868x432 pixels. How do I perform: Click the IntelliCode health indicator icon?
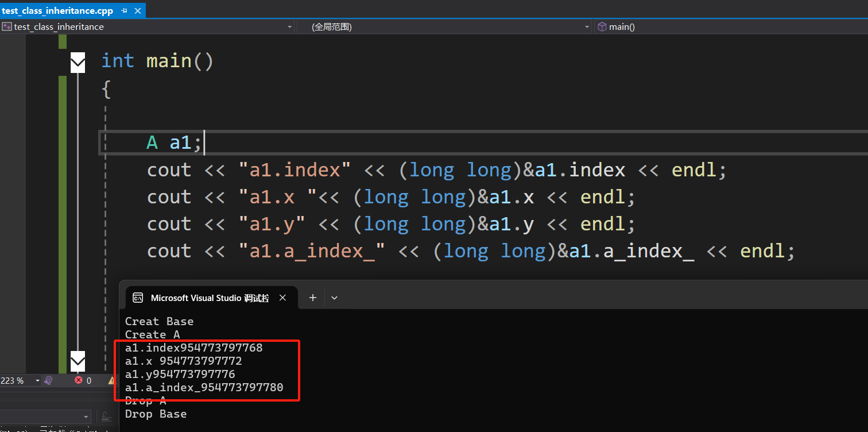click(48, 380)
